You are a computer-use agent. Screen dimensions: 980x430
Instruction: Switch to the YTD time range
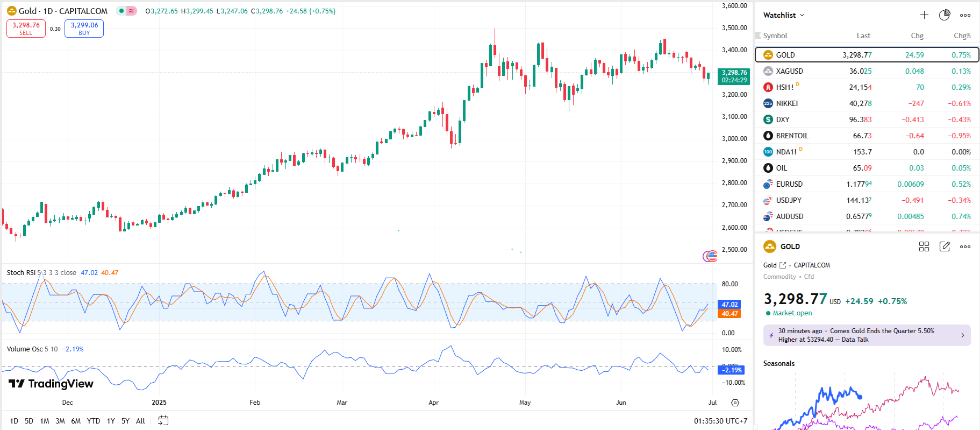[94, 421]
